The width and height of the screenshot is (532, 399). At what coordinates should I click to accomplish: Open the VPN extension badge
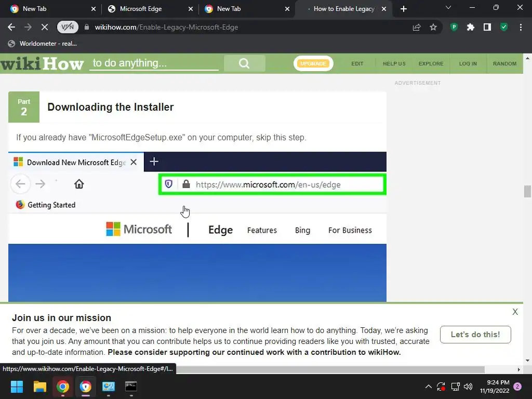pyautogui.click(x=68, y=27)
